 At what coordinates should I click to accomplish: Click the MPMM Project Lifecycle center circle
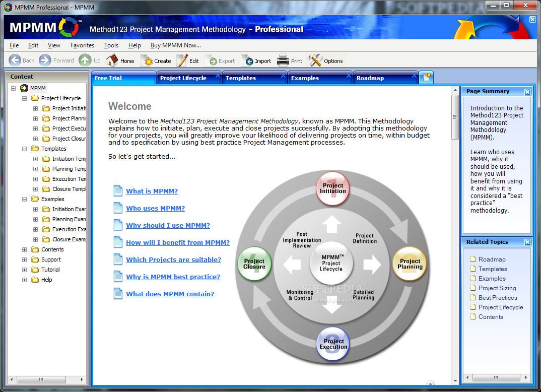331,263
